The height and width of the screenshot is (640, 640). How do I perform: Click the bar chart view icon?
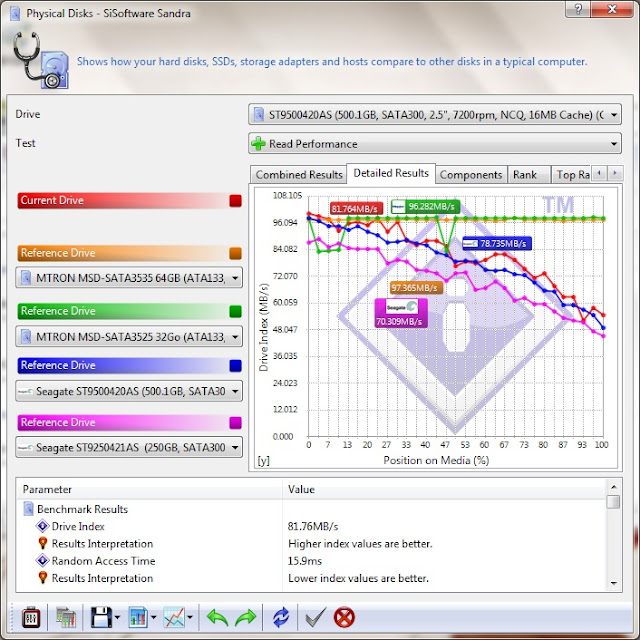(x=138, y=617)
